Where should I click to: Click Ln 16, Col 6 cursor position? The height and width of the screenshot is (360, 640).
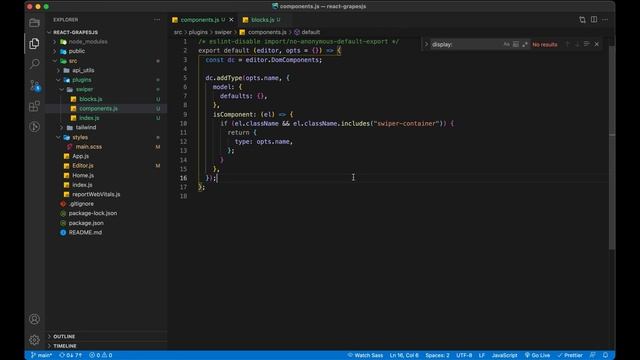[x=404, y=355]
